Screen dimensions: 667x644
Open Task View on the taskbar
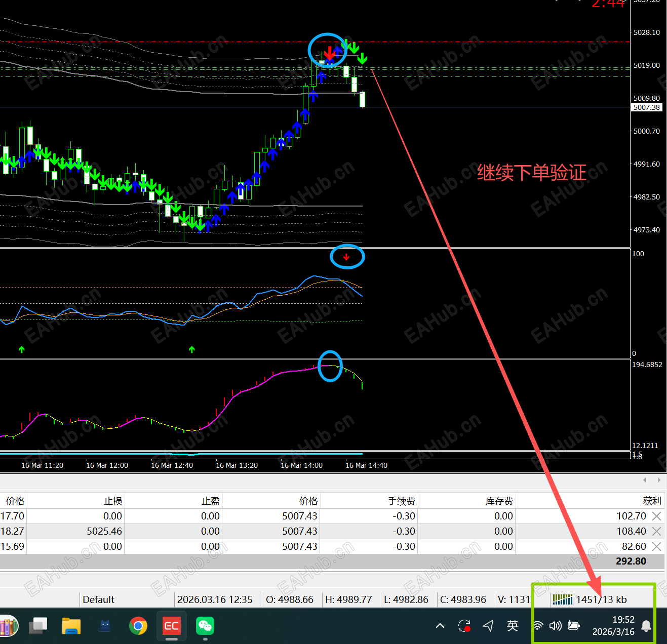38,626
